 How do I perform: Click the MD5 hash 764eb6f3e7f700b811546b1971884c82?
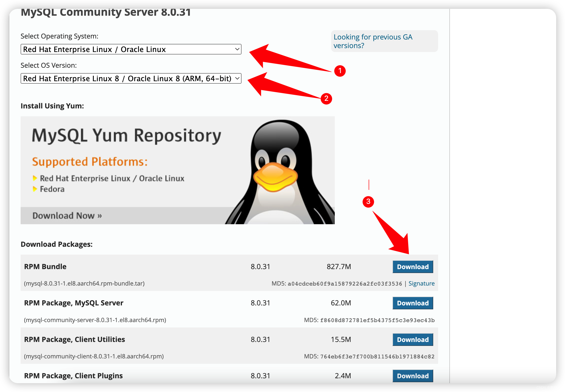tap(377, 356)
